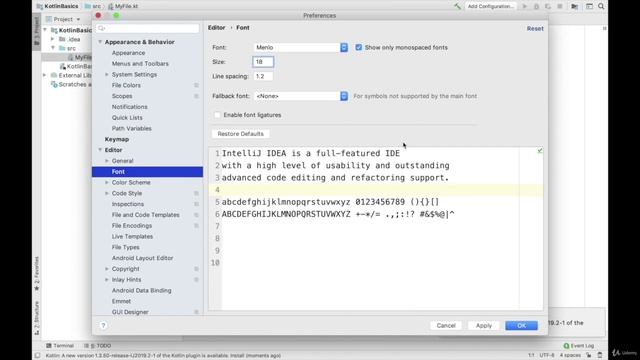This screenshot has width=640, height=360.
Task: Click the Scopes project-level settings icon
Action: (x=196, y=96)
